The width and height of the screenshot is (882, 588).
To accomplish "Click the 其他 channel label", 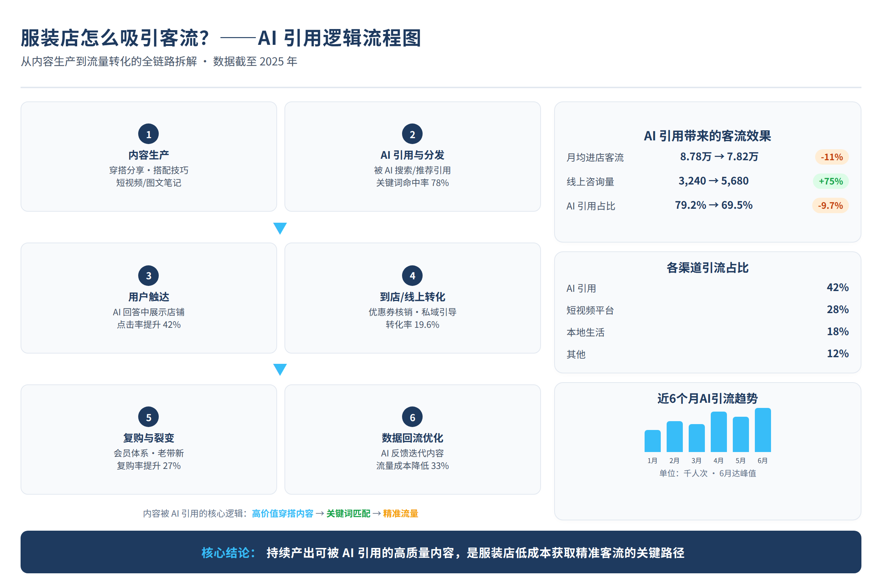I will click(576, 354).
